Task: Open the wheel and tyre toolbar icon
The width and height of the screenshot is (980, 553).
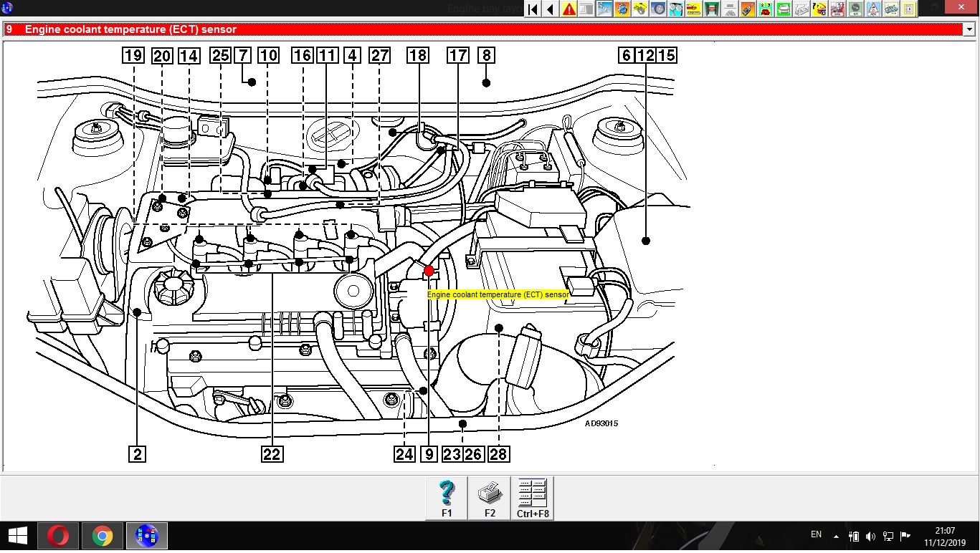Action: (658, 9)
